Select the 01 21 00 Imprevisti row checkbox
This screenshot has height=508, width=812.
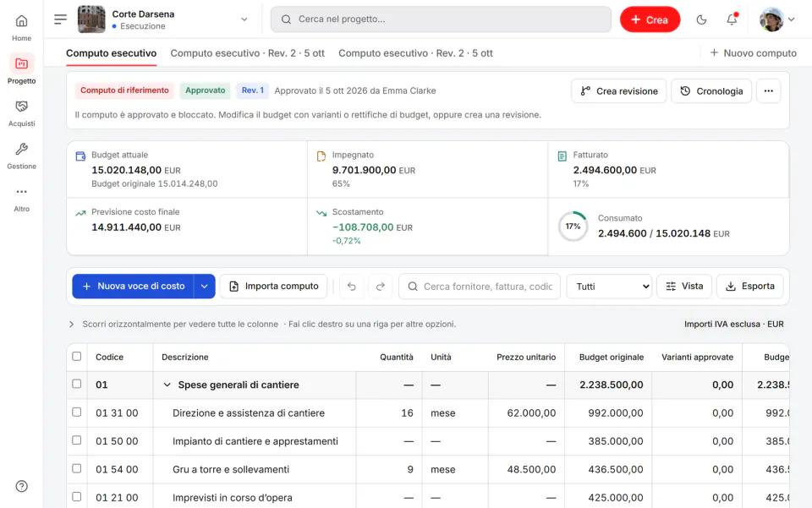point(77,497)
